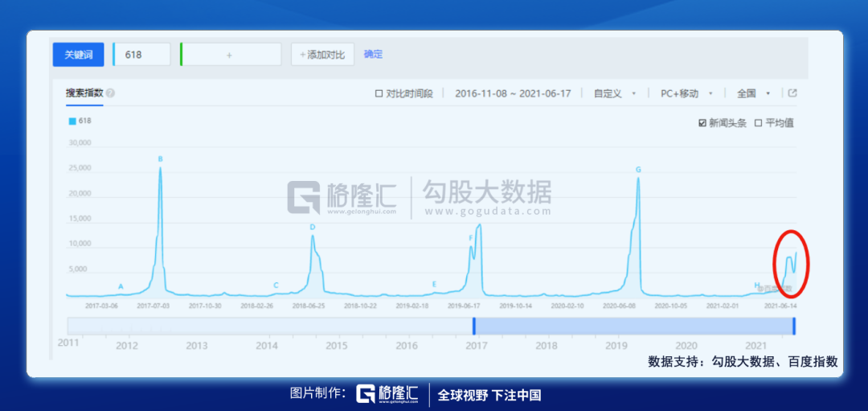This screenshot has height=411, width=868.
Task: Open the PC+移动 dropdown
Action: point(686,93)
